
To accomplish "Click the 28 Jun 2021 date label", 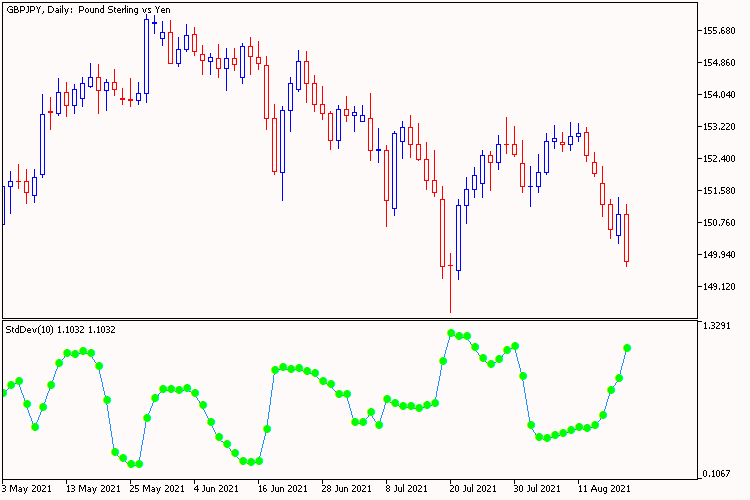I will coord(346,489).
